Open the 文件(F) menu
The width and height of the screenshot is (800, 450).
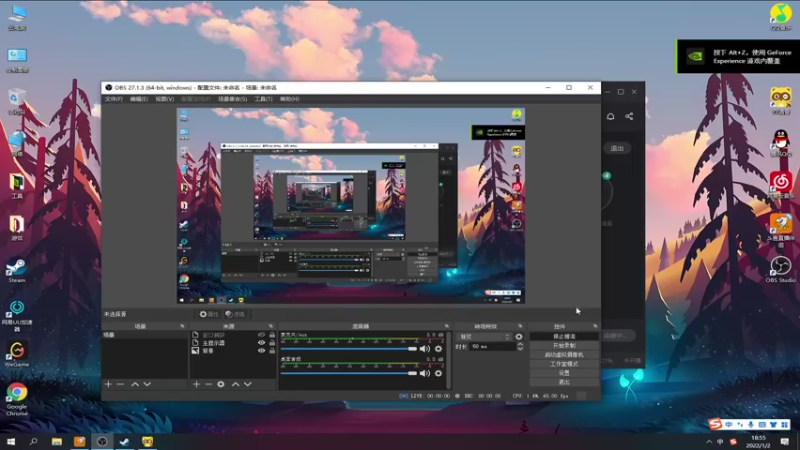tap(113, 99)
